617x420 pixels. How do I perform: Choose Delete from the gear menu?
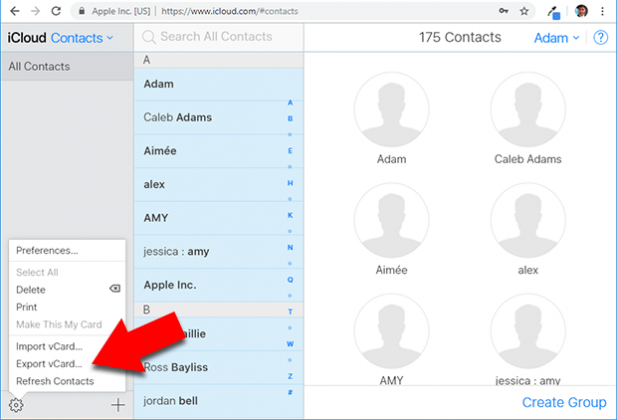click(x=67, y=290)
